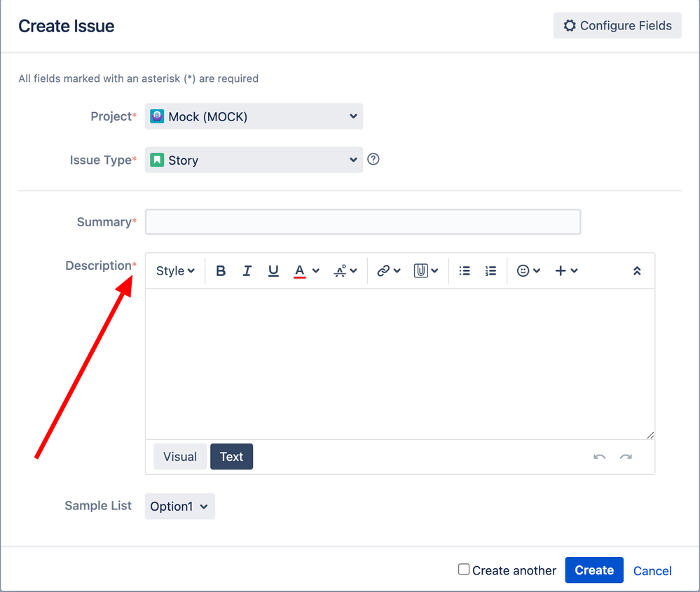
Task: Insert a numbered list
Action: (x=490, y=270)
